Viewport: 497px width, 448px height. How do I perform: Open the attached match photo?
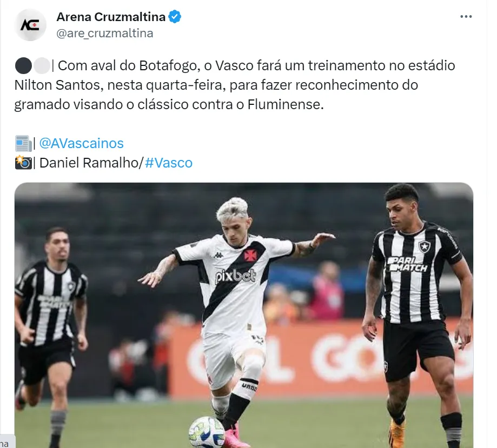click(x=244, y=315)
